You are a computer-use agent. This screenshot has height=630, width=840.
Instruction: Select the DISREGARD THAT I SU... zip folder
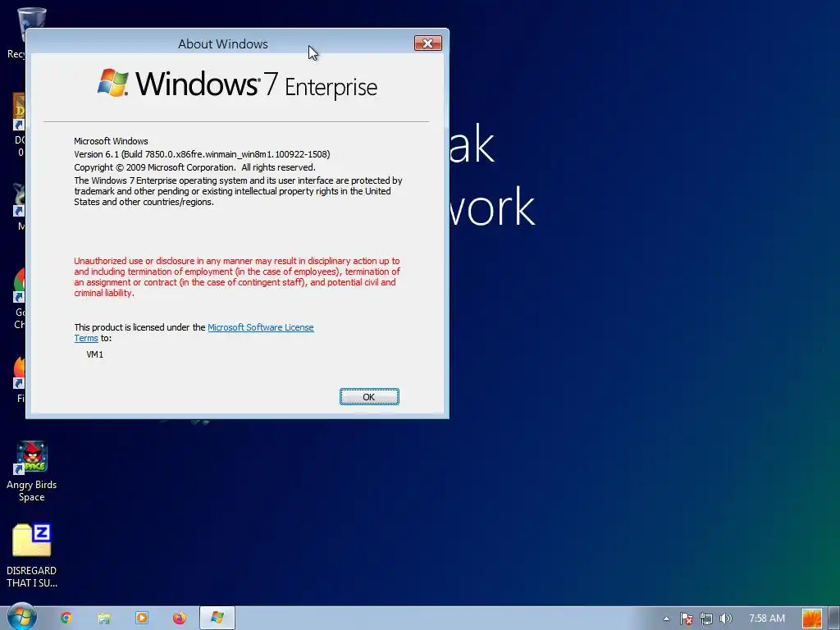click(32, 555)
